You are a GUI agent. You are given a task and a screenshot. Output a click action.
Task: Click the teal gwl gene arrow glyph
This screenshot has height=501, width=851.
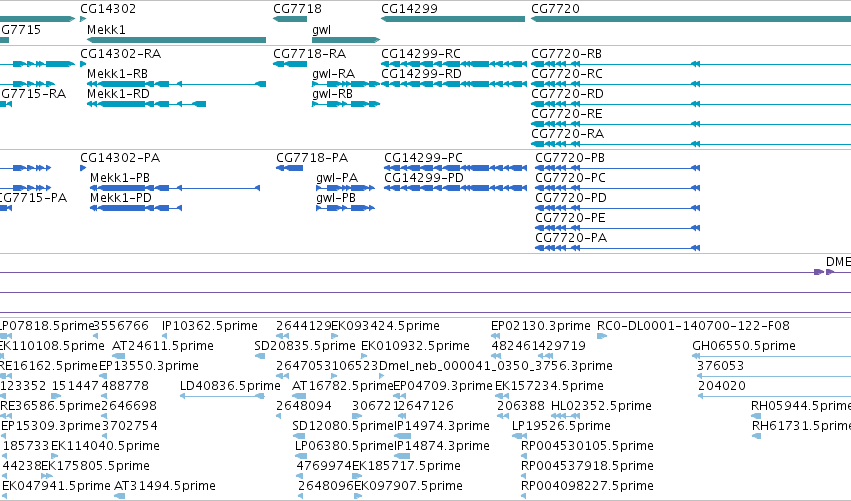pos(346,40)
